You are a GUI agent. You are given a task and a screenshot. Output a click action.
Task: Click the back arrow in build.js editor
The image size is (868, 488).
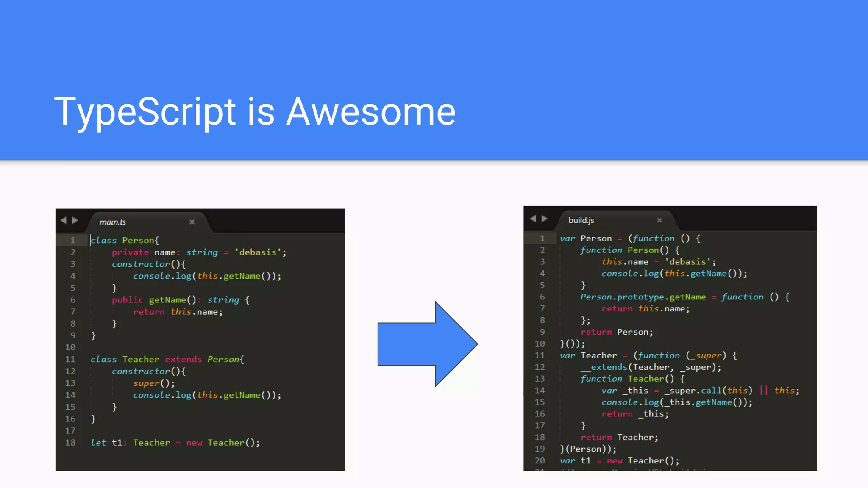[x=533, y=219]
